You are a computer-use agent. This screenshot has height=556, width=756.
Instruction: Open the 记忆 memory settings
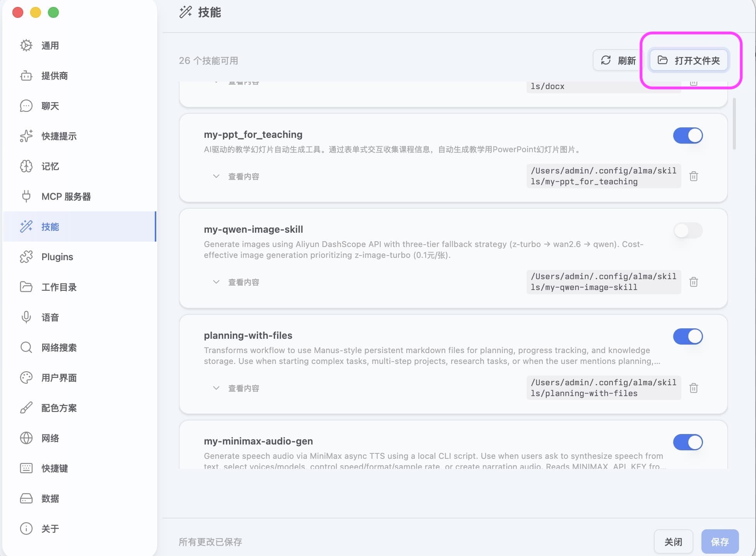coord(50,166)
